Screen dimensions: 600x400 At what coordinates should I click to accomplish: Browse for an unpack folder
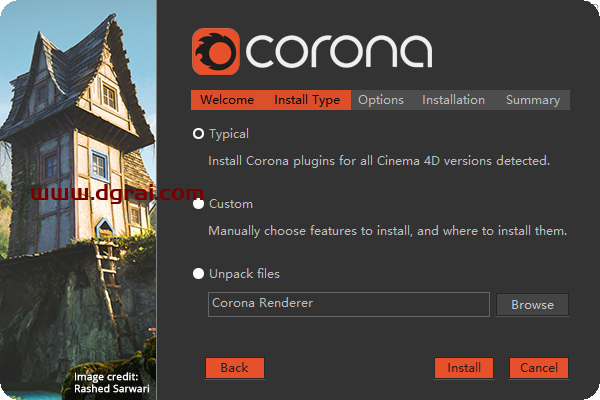[x=532, y=305]
